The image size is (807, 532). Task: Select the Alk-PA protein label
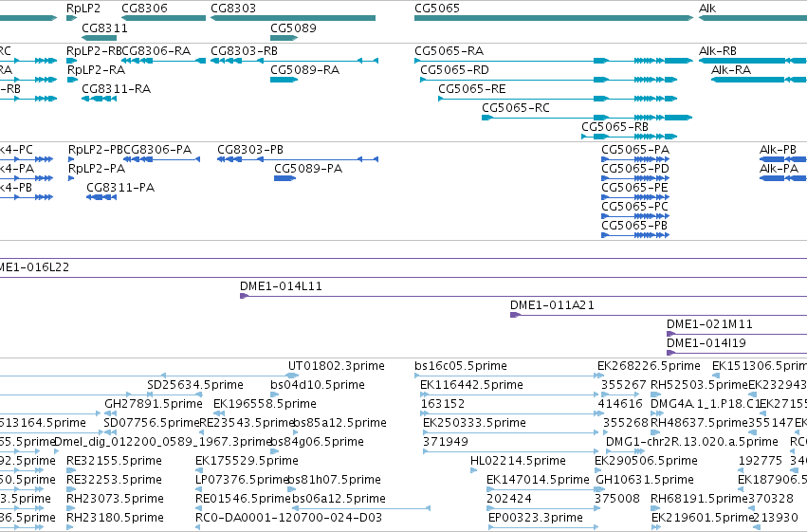[x=779, y=169]
